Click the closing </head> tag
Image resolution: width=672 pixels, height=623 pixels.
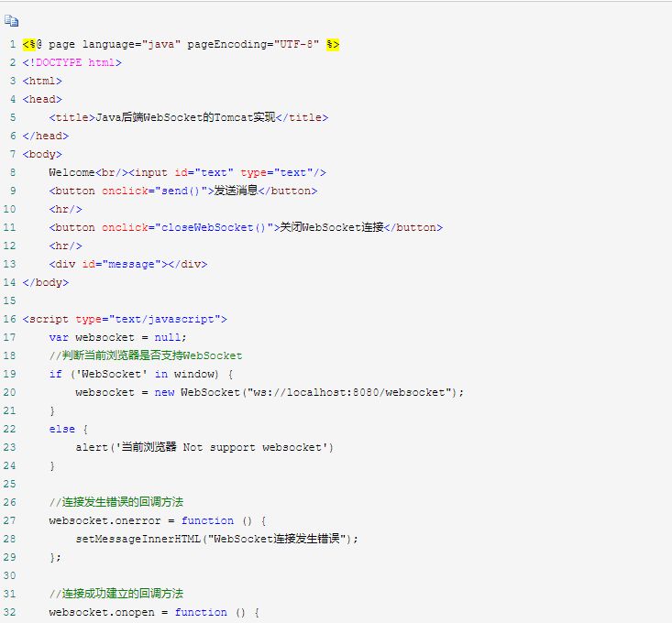(46, 136)
